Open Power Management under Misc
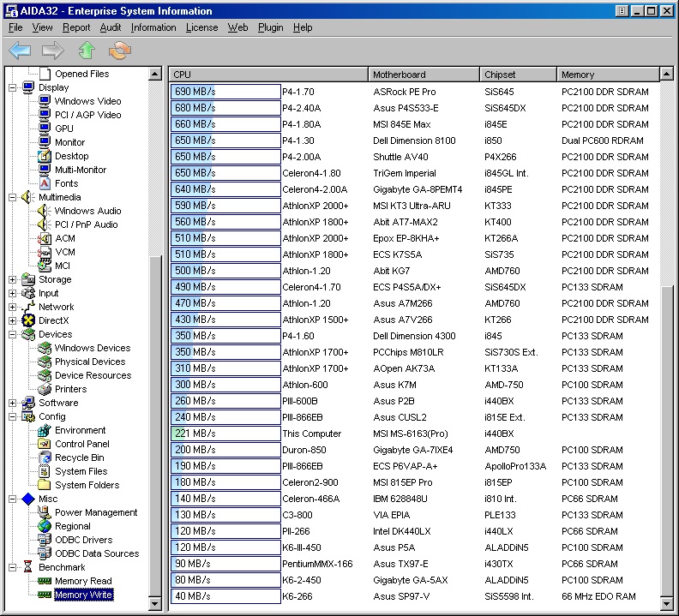Image resolution: width=679 pixels, height=616 pixels. pos(95,512)
